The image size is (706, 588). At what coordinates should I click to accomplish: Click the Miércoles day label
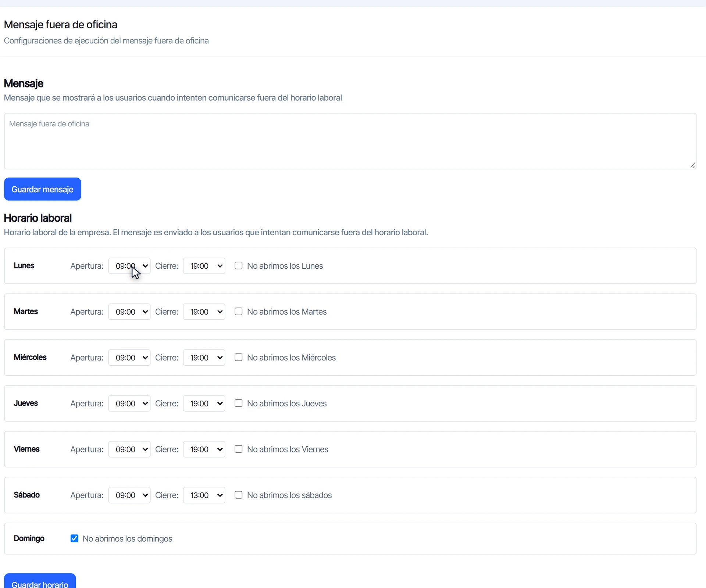click(x=30, y=358)
